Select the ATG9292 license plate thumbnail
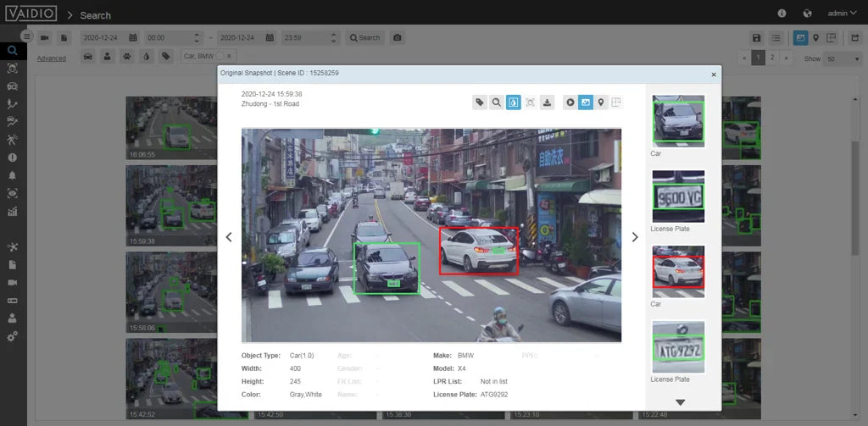 point(678,347)
